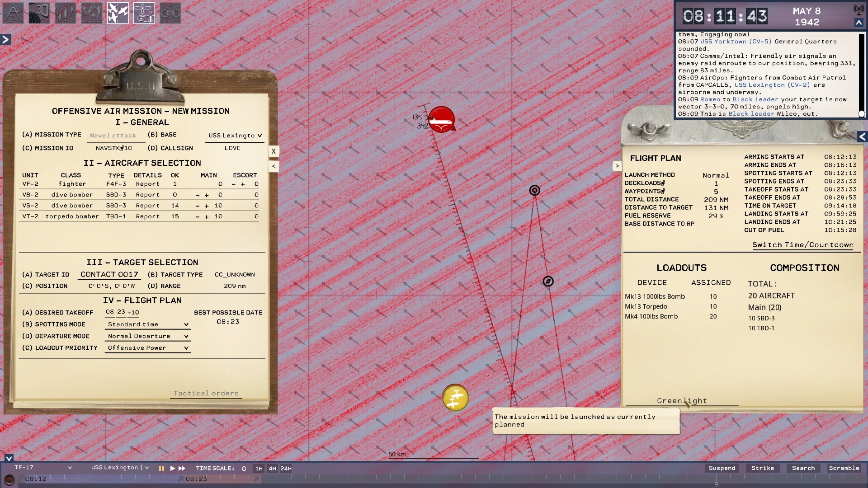
Task: Open the Loadout Priority dropdown
Action: (x=148, y=348)
